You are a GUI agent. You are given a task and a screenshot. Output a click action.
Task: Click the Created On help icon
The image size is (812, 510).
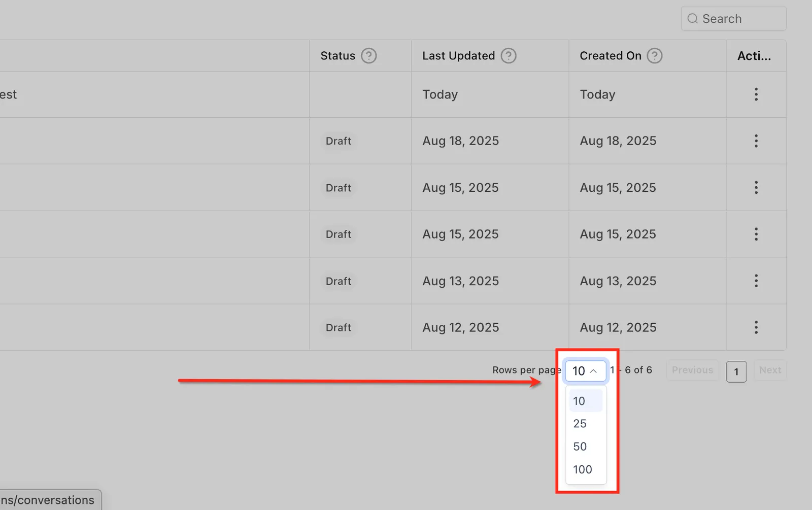coord(655,56)
